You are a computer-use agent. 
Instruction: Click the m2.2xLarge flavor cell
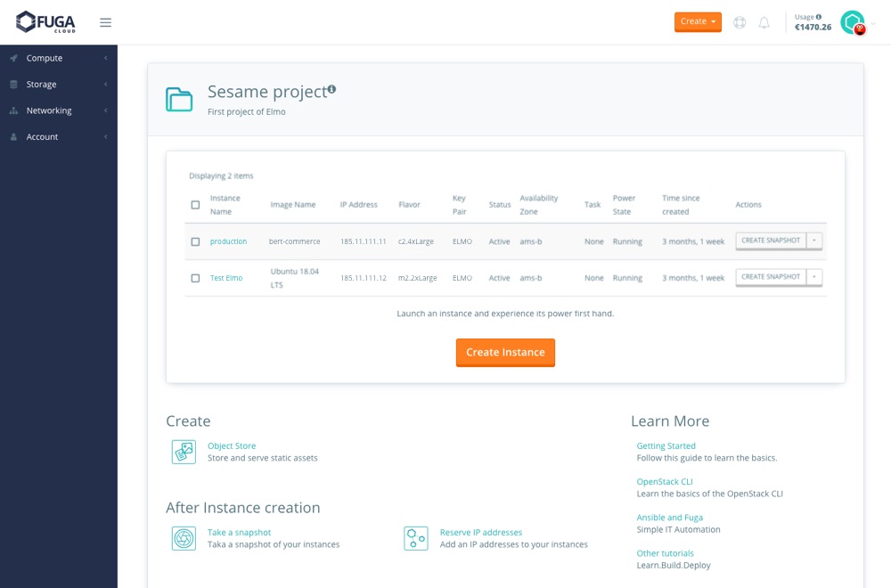pyautogui.click(x=418, y=278)
